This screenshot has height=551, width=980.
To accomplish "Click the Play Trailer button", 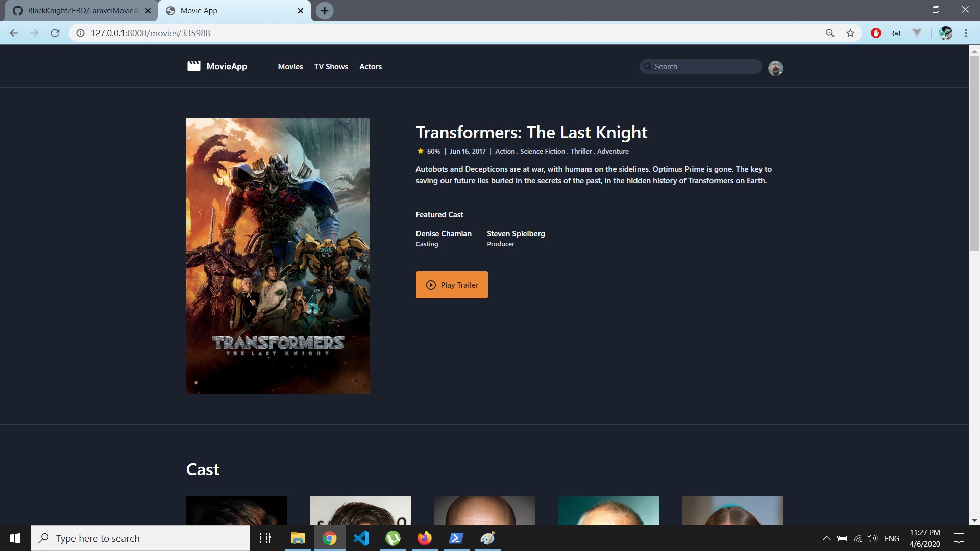I will (x=451, y=285).
